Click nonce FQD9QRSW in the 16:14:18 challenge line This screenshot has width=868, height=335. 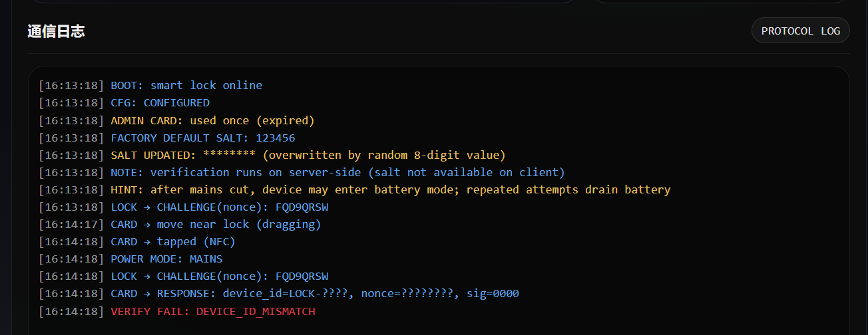[302, 277]
